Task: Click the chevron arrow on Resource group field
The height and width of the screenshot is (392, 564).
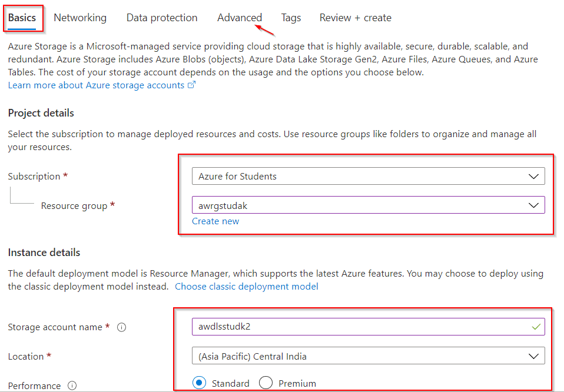Action: [x=533, y=205]
